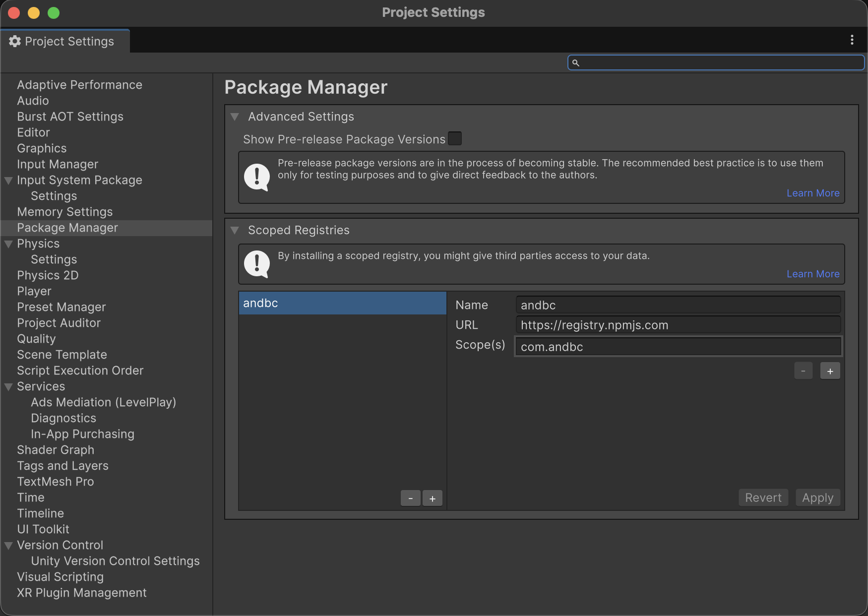
Task: Select the Services sidebar entry
Action: (x=41, y=386)
